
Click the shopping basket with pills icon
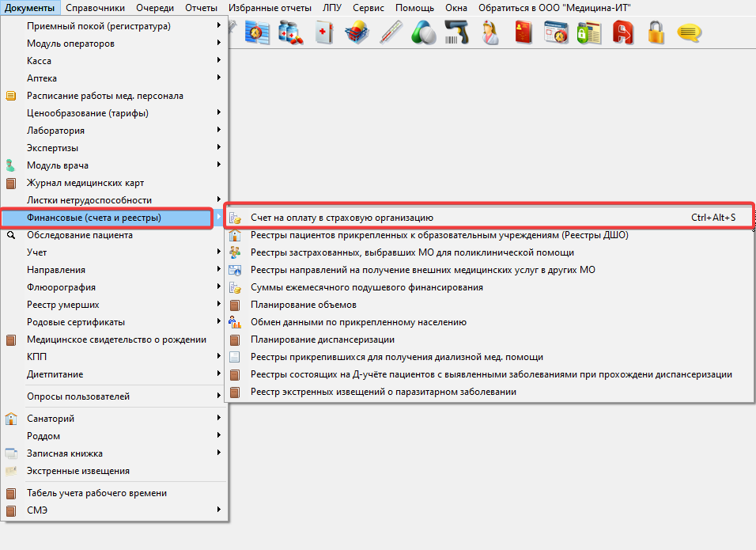(357, 33)
